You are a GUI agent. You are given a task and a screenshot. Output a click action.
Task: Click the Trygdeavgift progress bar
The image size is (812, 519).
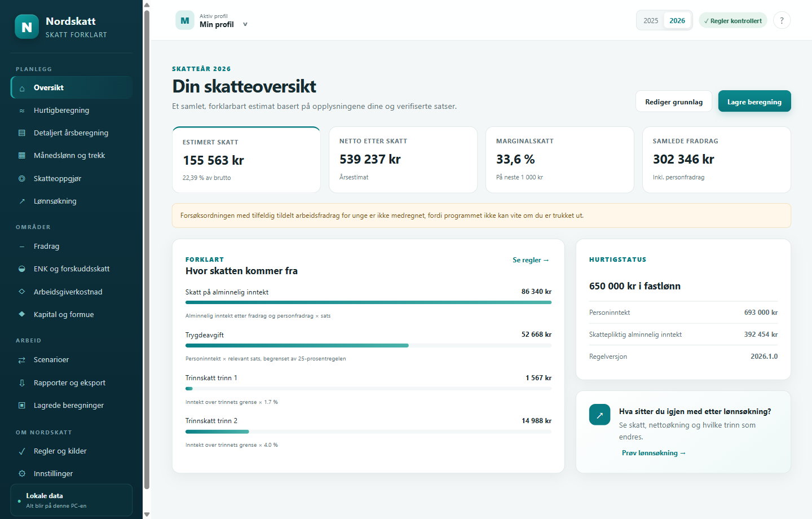(x=368, y=345)
